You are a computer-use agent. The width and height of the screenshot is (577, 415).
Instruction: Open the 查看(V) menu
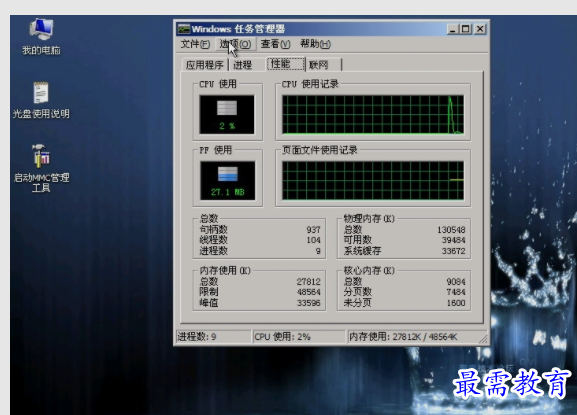coord(275,44)
